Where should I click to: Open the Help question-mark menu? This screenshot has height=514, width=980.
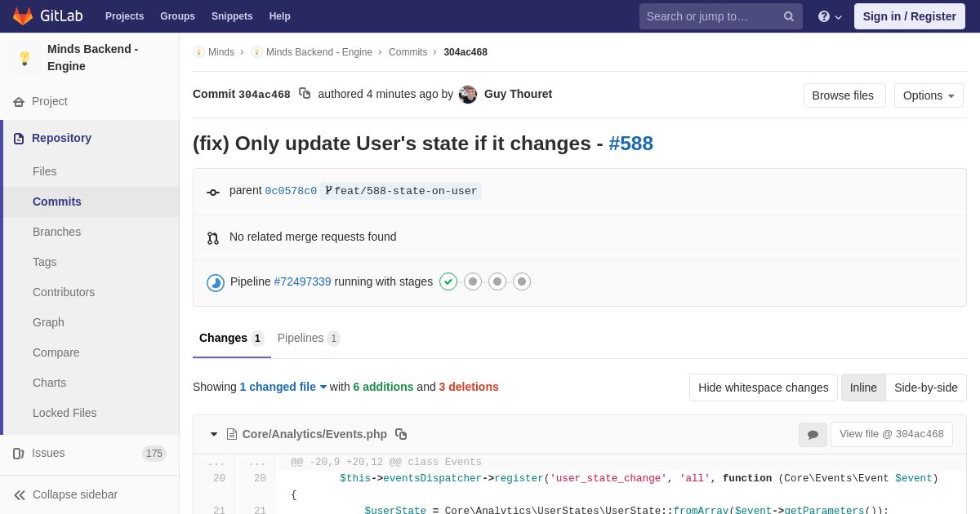(x=830, y=16)
